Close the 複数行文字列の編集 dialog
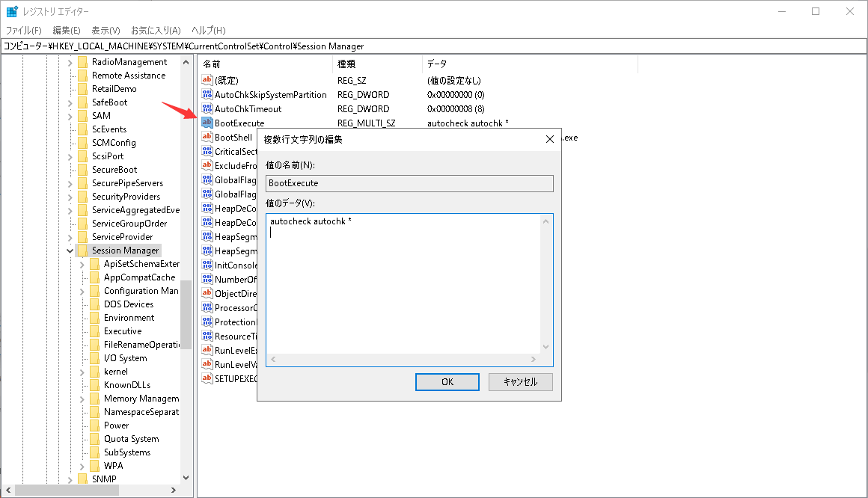 550,139
